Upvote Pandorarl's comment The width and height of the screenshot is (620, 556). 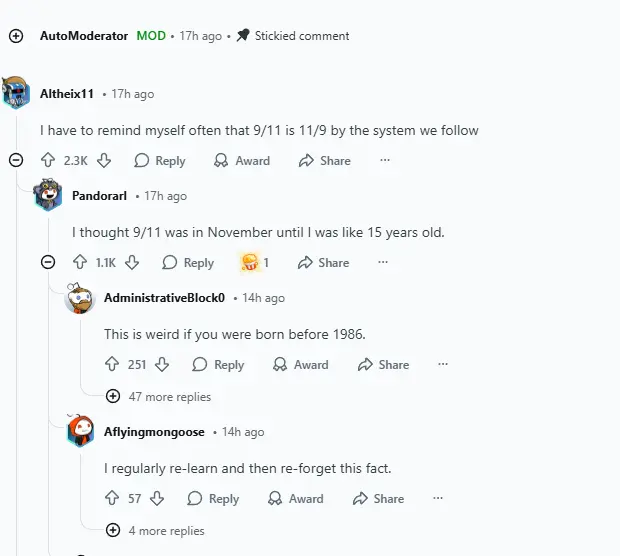click(80, 263)
